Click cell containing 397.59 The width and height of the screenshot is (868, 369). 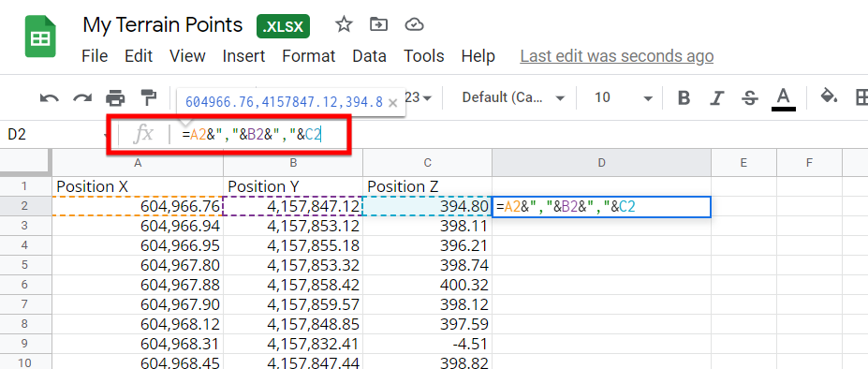pos(427,324)
